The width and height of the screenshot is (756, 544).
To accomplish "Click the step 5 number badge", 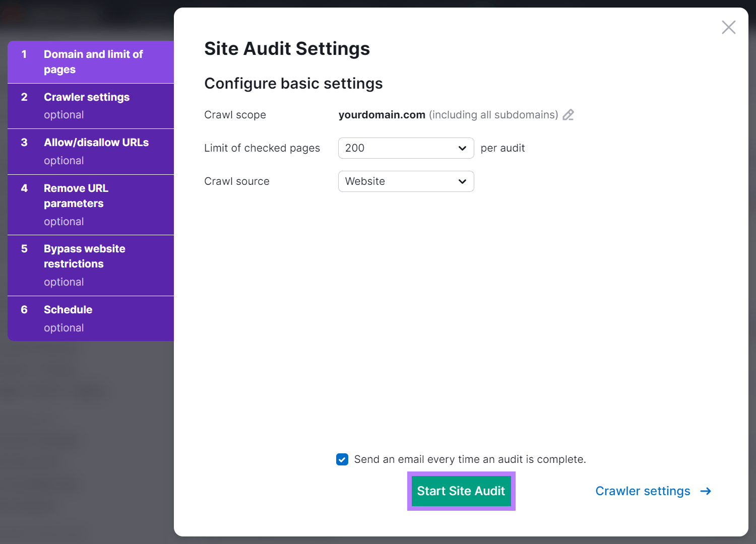I will point(24,248).
